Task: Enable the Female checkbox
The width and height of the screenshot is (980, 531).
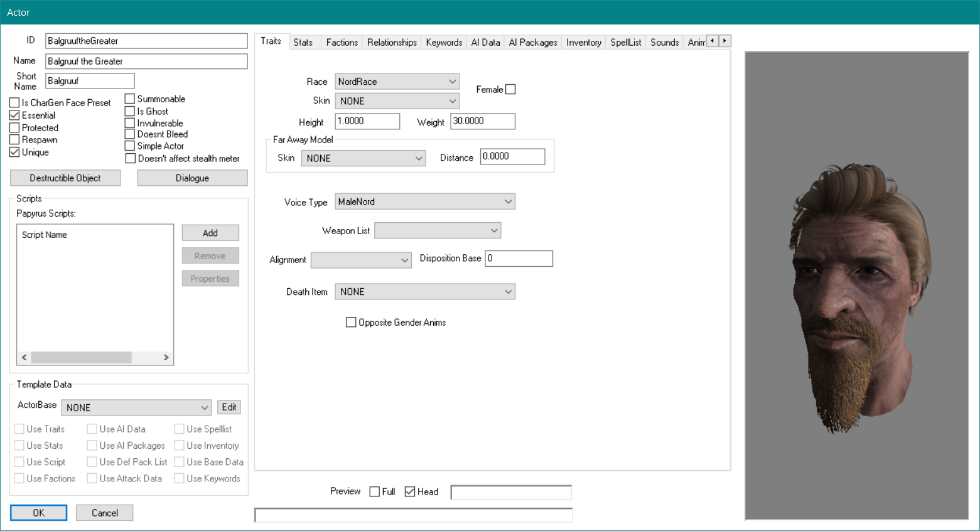Action: click(x=510, y=89)
